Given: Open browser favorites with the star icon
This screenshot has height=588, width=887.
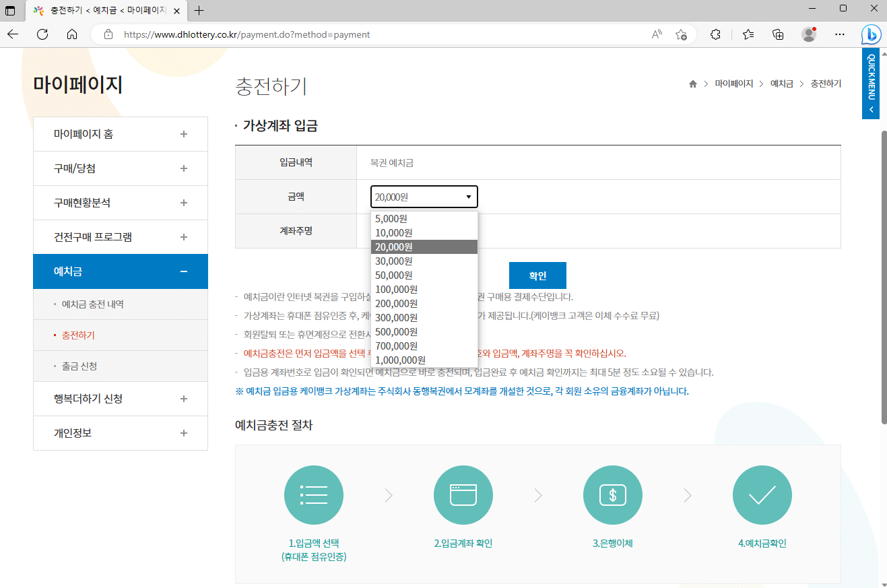Looking at the screenshot, I should pos(748,34).
